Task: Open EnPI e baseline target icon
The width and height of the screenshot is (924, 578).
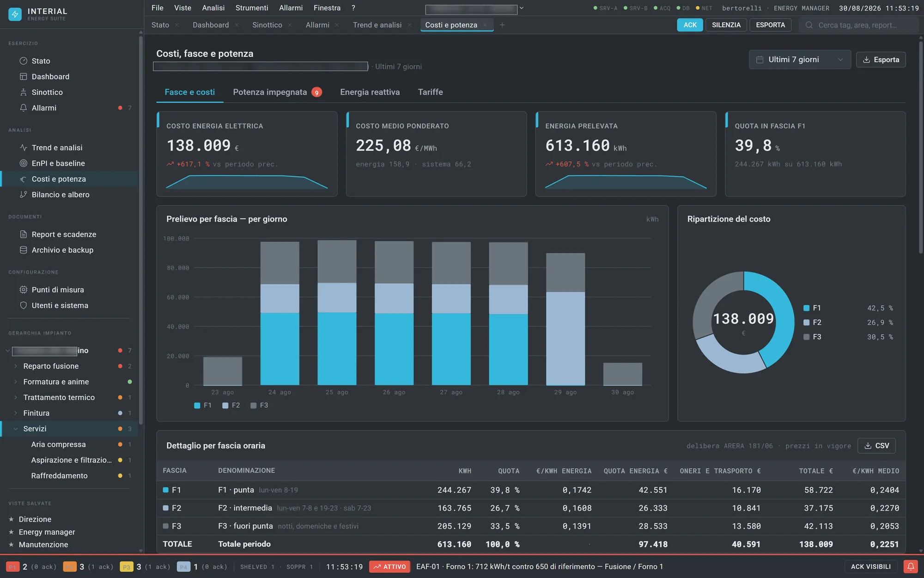Action: point(23,163)
